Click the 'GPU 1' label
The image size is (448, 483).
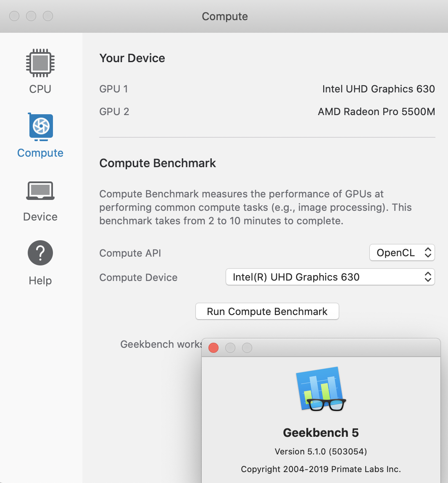pos(113,89)
